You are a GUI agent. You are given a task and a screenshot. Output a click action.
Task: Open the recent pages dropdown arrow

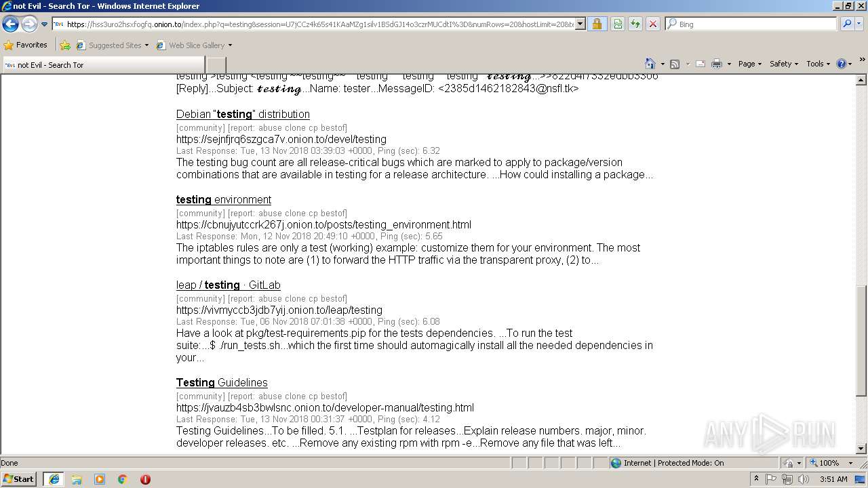click(45, 24)
